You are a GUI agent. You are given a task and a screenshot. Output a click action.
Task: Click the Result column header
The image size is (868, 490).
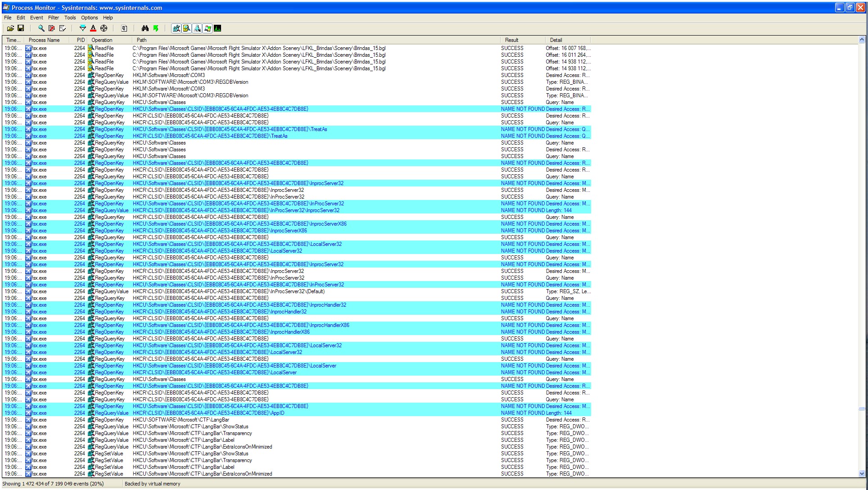[x=522, y=40]
